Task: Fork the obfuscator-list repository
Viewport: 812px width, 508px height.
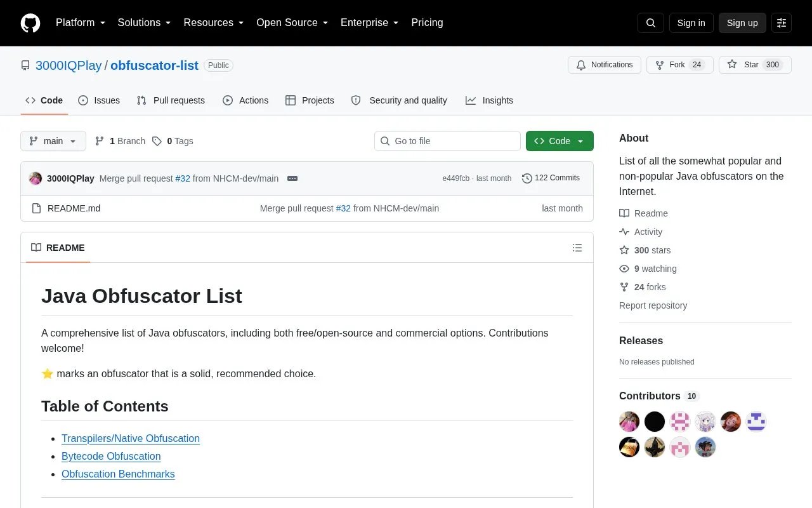Action: (680, 65)
